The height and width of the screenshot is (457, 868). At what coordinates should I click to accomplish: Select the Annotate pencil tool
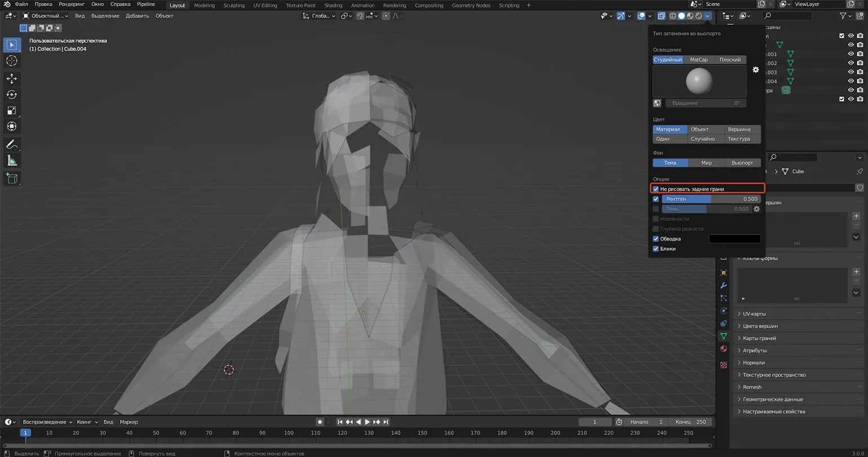coord(11,145)
